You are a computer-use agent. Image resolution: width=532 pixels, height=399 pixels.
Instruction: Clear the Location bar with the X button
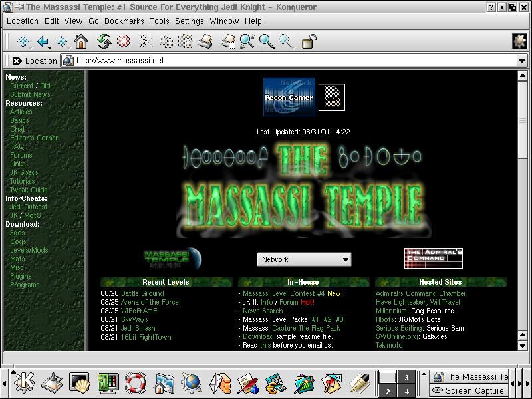click(x=17, y=61)
